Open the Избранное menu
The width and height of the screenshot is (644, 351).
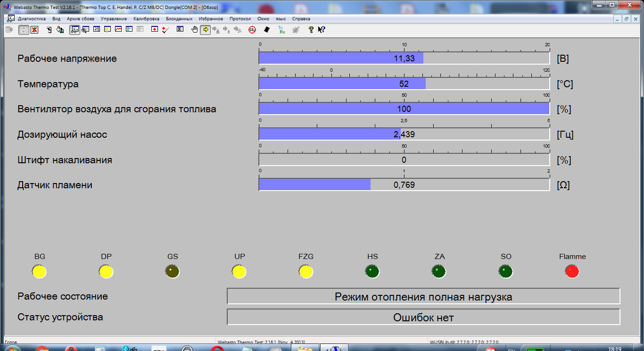(x=211, y=19)
